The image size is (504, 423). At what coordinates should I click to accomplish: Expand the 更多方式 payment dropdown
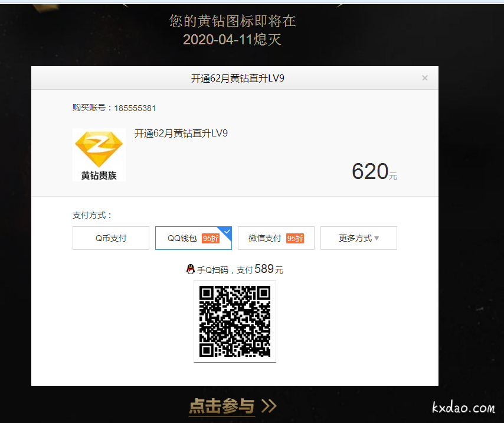359,238
